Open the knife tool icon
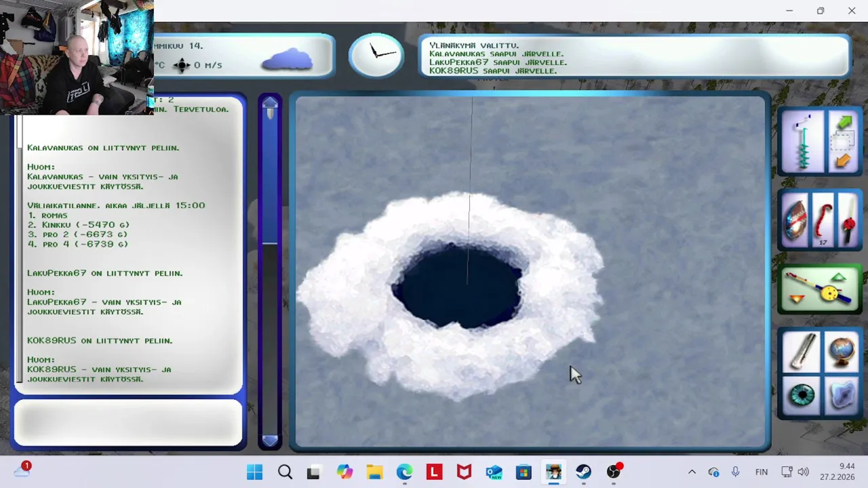868x488 pixels. pyautogui.click(x=802, y=351)
